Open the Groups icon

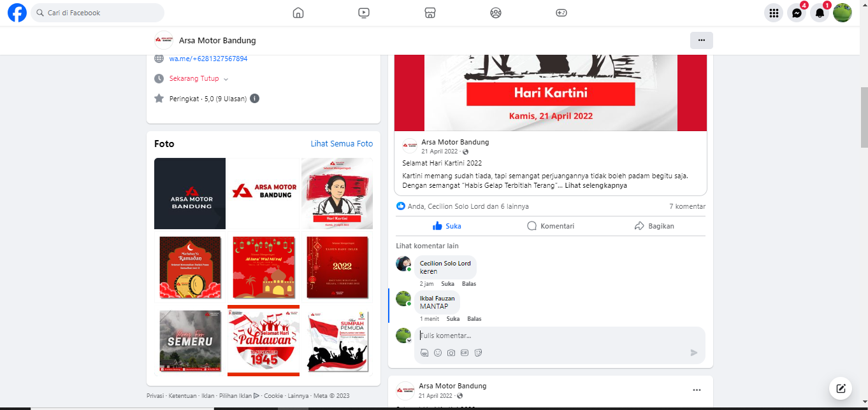pyautogui.click(x=496, y=13)
